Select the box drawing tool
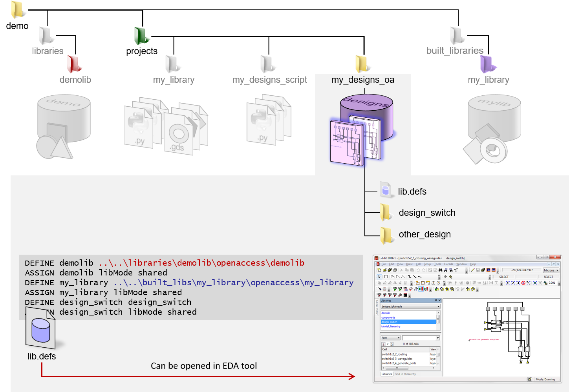The width and height of the screenshot is (569, 392). pos(386,277)
